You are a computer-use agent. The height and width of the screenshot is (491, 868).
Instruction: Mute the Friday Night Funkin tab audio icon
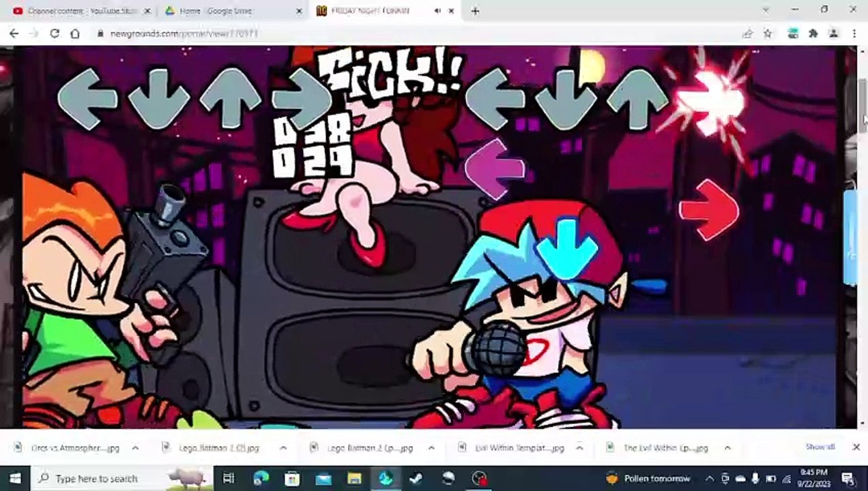(x=437, y=11)
